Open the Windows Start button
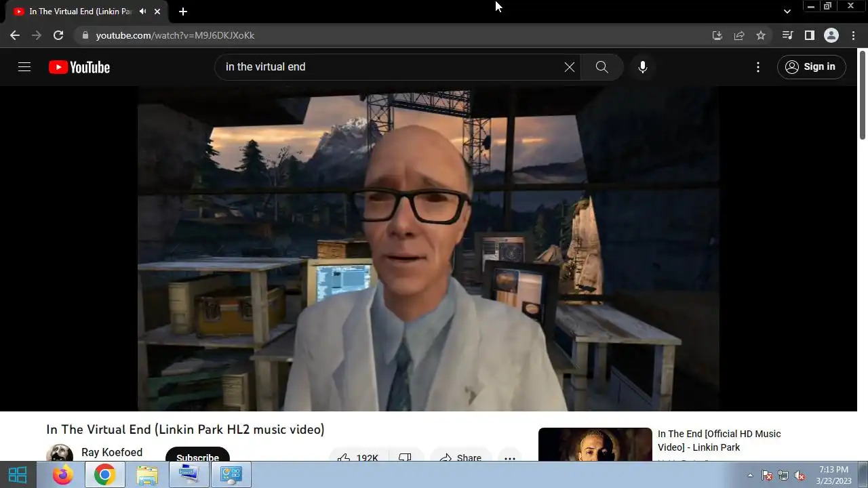The width and height of the screenshot is (868, 488). pos(18,475)
